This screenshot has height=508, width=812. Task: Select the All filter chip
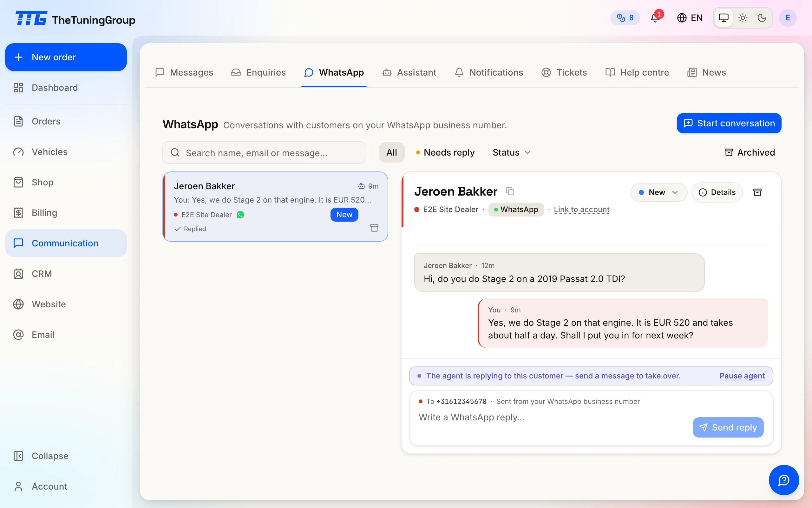click(x=392, y=152)
